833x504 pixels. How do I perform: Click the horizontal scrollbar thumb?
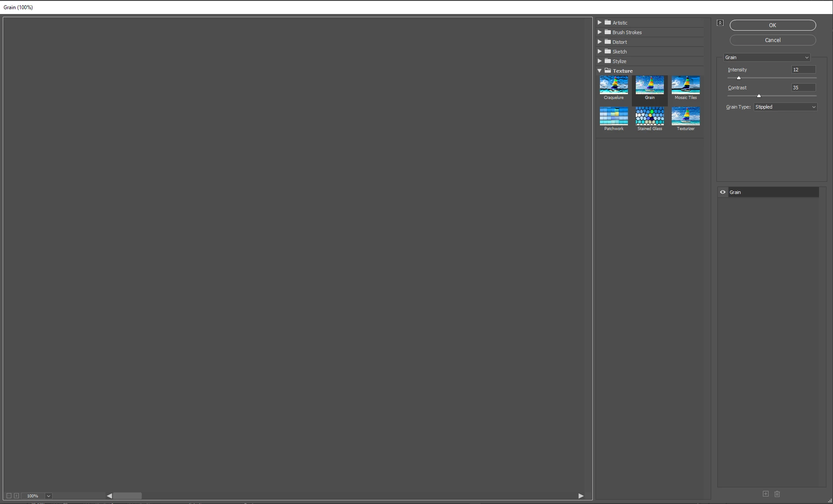[127, 496]
